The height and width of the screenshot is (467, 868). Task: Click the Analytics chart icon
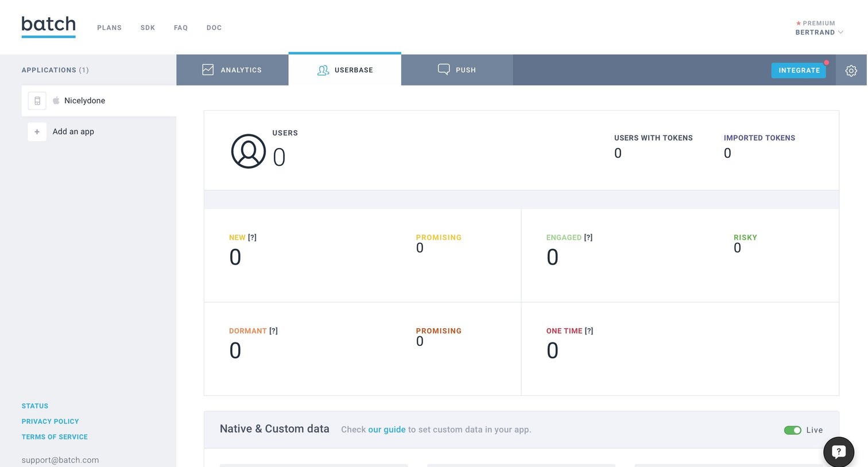click(x=208, y=69)
